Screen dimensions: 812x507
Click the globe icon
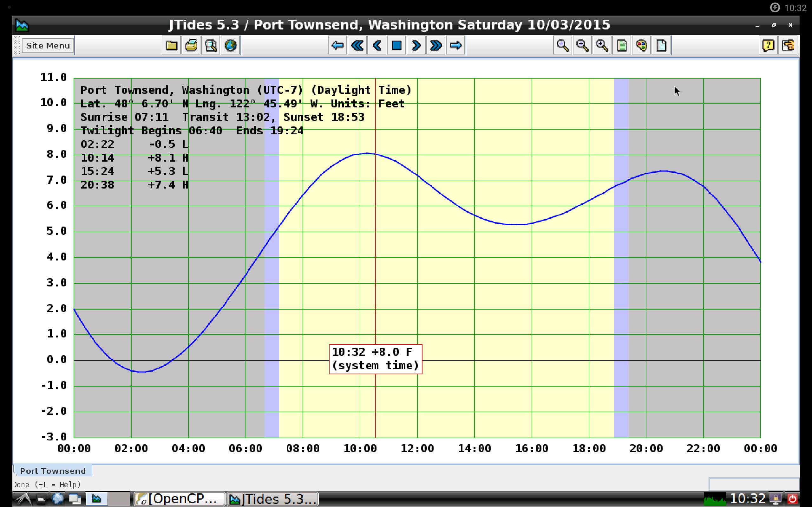pos(231,45)
